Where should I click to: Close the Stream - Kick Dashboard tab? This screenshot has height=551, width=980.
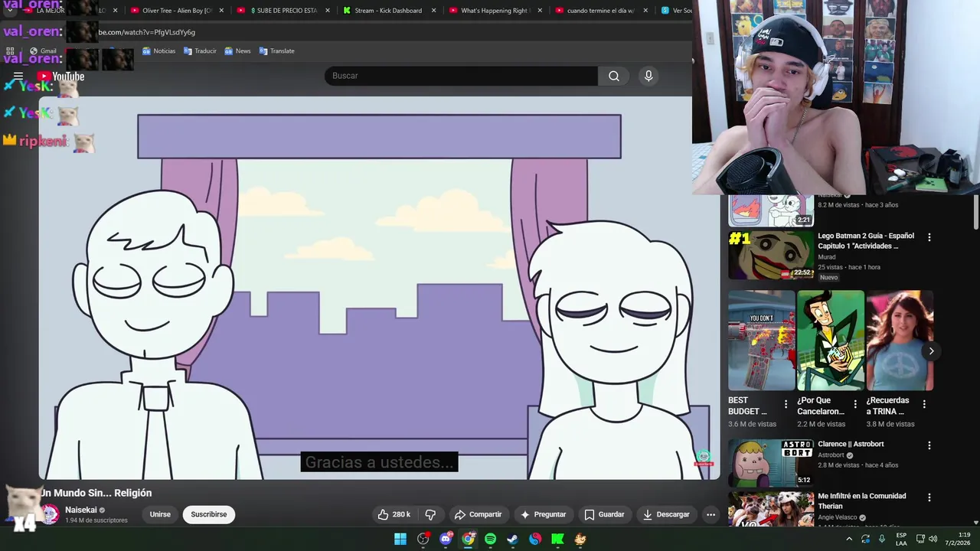[x=433, y=11]
